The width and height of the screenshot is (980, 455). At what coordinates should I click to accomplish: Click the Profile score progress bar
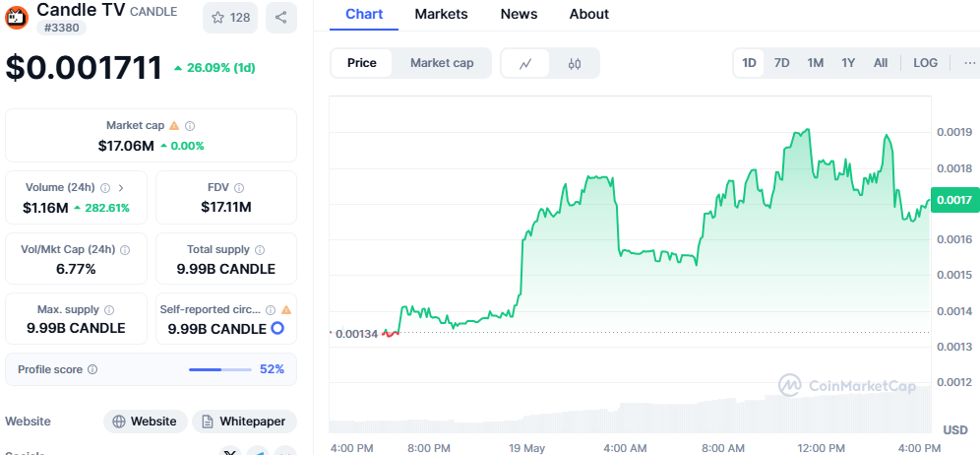220,370
